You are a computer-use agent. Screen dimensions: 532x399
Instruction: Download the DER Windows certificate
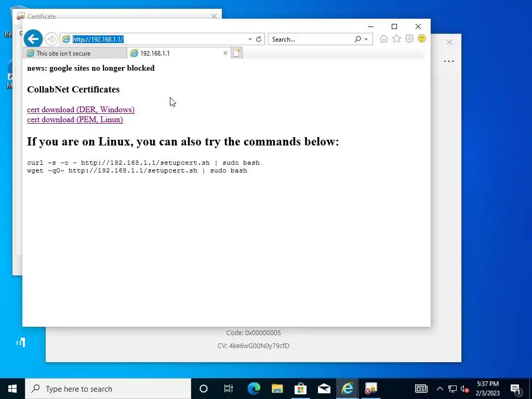click(x=81, y=110)
